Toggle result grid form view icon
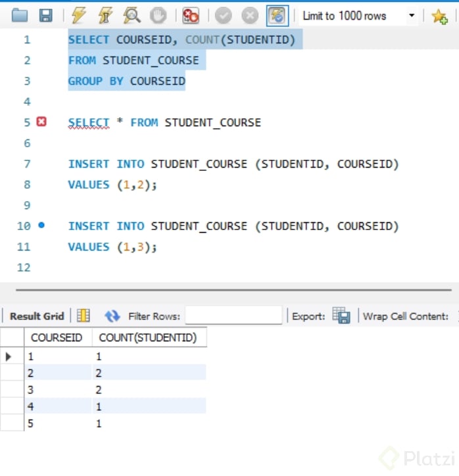 (83, 316)
